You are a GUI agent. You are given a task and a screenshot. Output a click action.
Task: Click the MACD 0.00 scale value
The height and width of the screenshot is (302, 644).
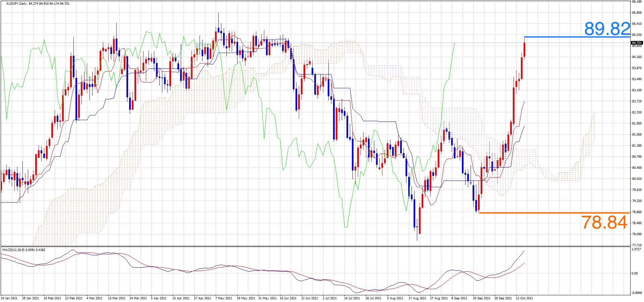pyautogui.click(x=635, y=273)
